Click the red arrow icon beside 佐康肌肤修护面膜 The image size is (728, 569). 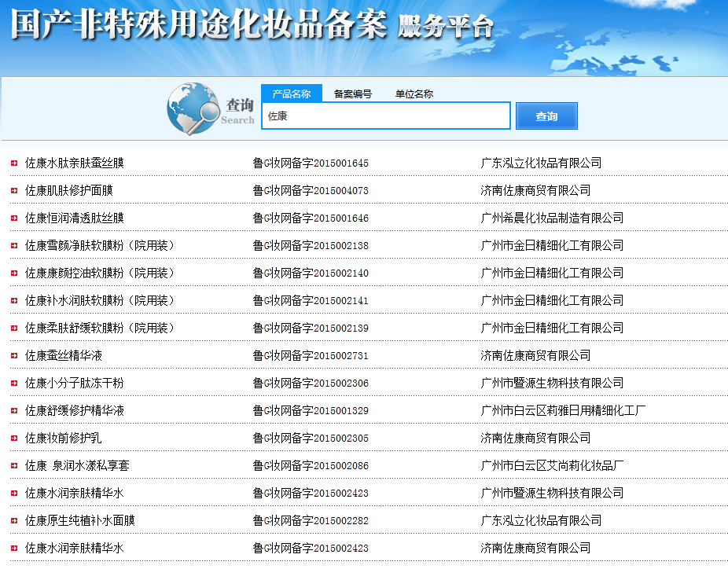(x=14, y=190)
